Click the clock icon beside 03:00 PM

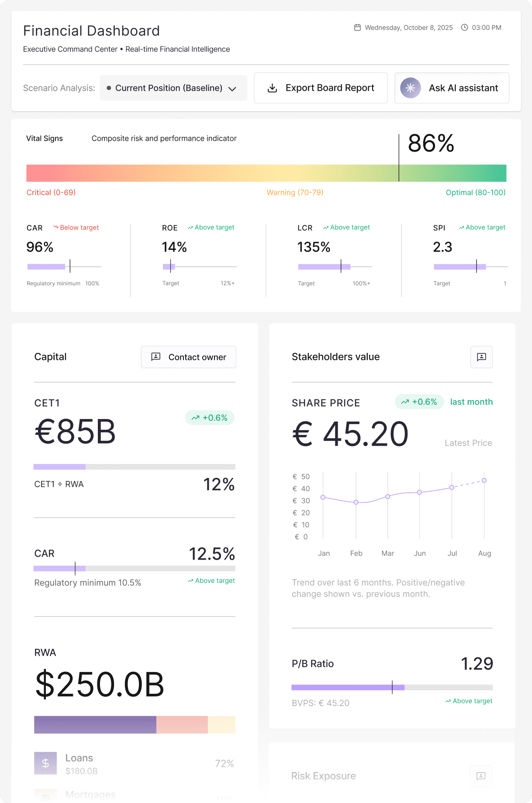click(465, 28)
